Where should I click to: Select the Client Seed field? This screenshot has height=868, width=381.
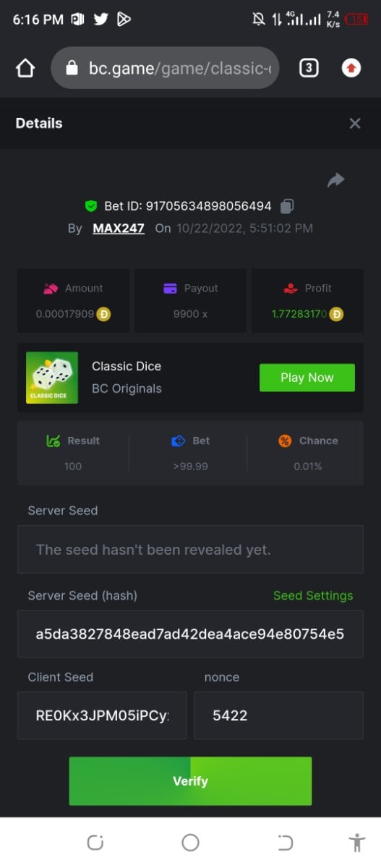[x=102, y=715]
